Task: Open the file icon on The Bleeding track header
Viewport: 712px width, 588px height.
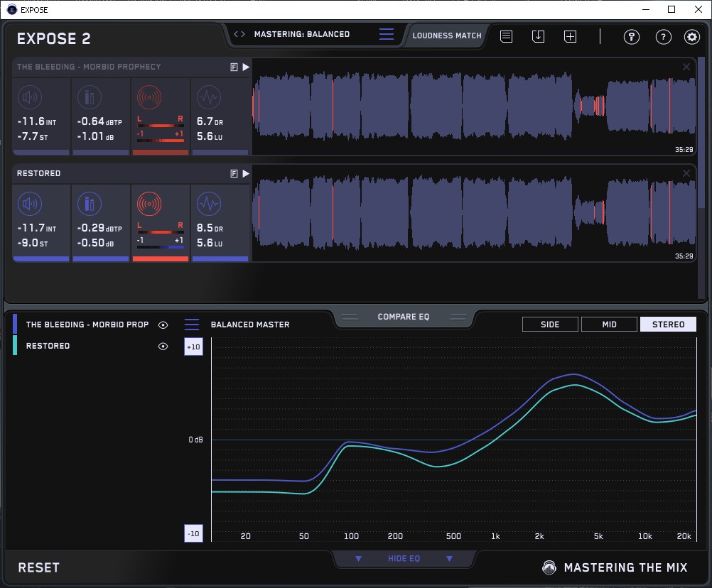Action: coord(234,67)
